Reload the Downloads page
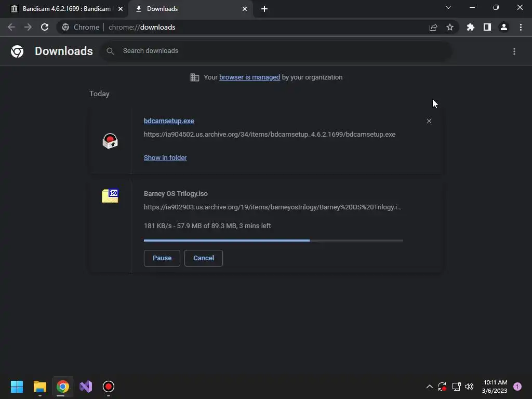 [45, 27]
